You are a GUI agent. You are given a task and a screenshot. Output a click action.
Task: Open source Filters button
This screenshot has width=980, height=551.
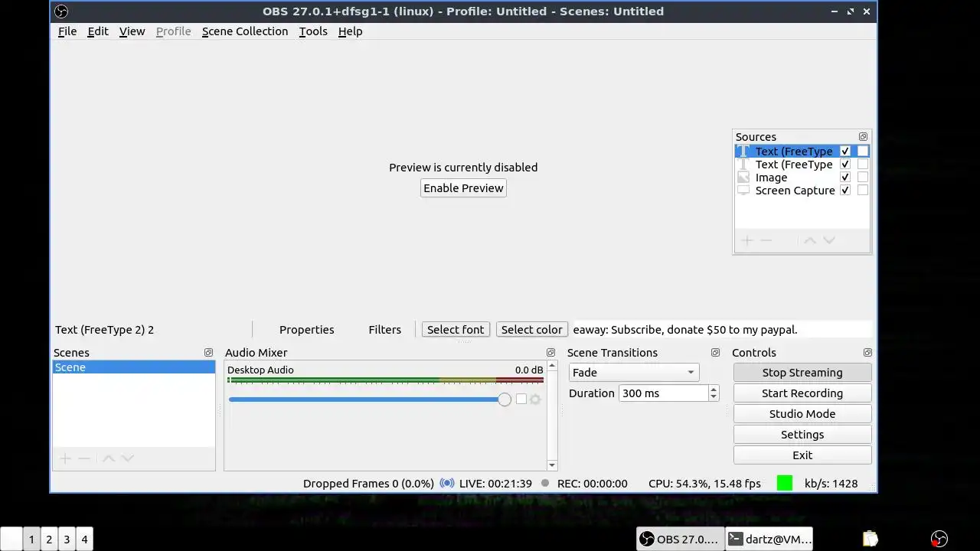(384, 330)
